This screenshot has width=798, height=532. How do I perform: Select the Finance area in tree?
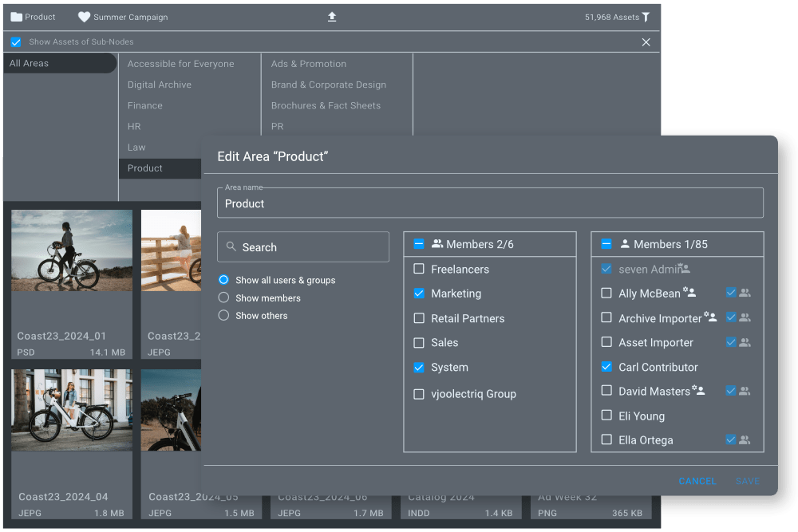[x=145, y=105]
